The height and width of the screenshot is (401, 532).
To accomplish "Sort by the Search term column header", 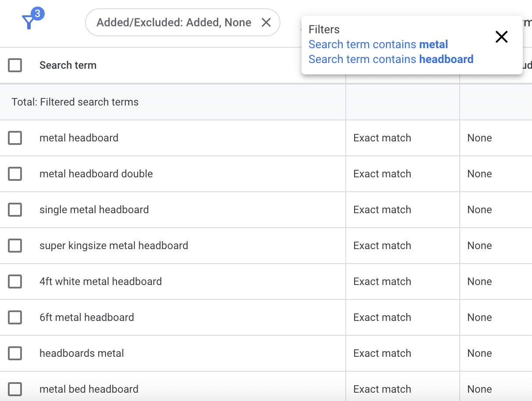I will click(68, 65).
